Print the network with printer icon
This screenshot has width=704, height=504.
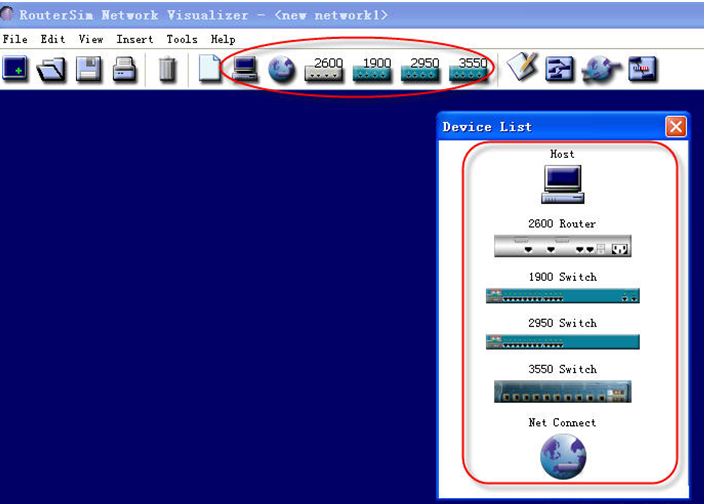(124, 69)
